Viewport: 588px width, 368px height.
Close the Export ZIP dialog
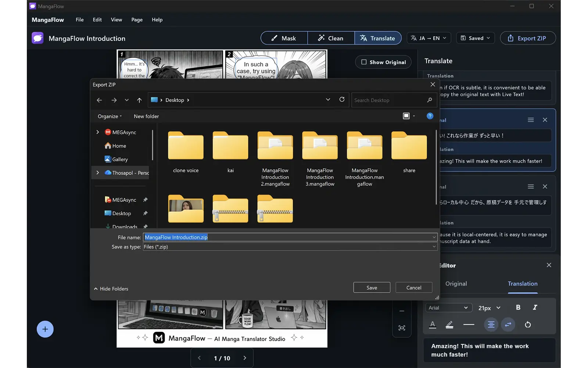coord(433,85)
